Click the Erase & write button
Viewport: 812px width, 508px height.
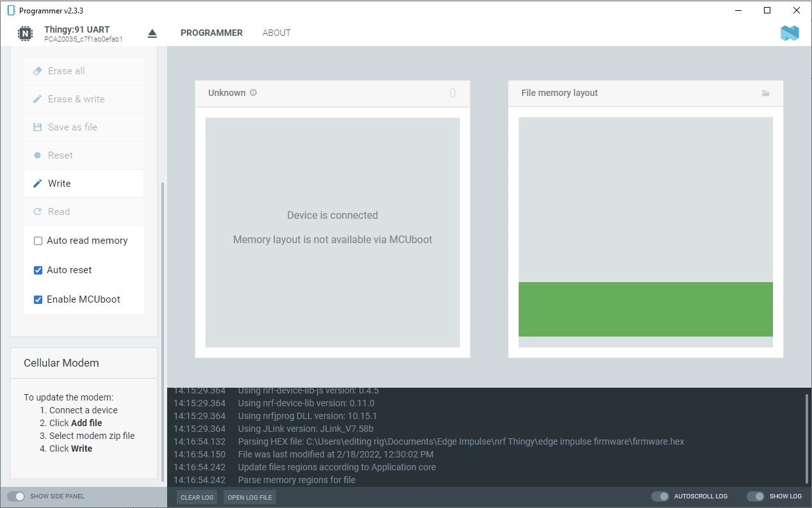pyautogui.click(x=84, y=99)
